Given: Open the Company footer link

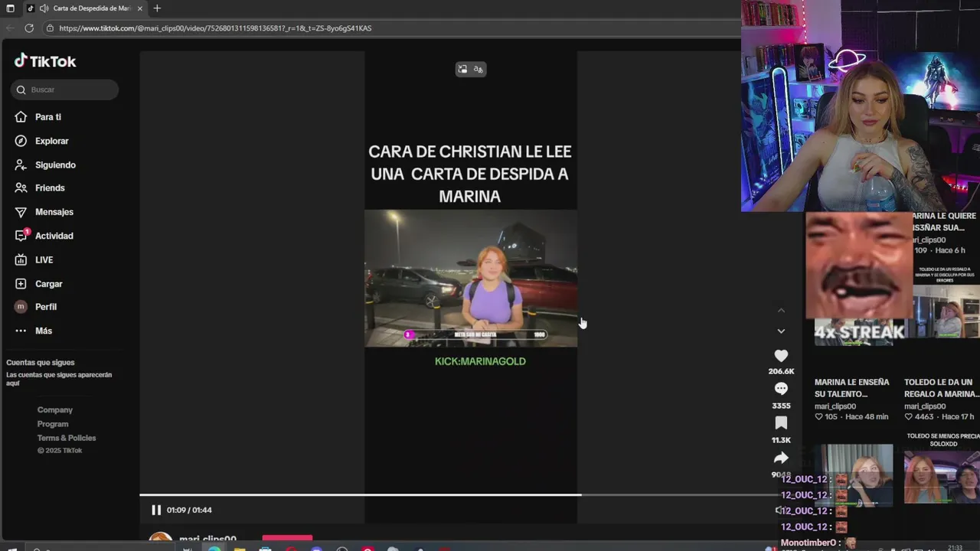Looking at the screenshot, I should pyautogui.click(x=54, y=410).
